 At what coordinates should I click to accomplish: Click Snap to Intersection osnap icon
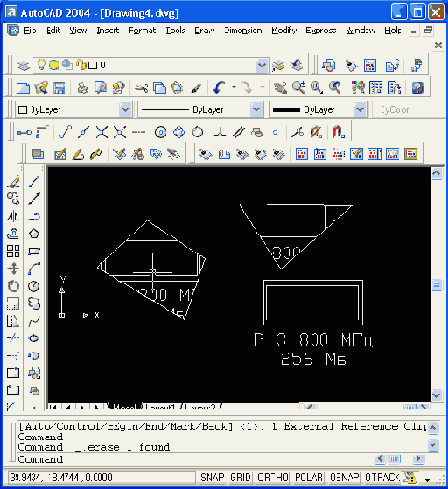(x=101, y=132)
